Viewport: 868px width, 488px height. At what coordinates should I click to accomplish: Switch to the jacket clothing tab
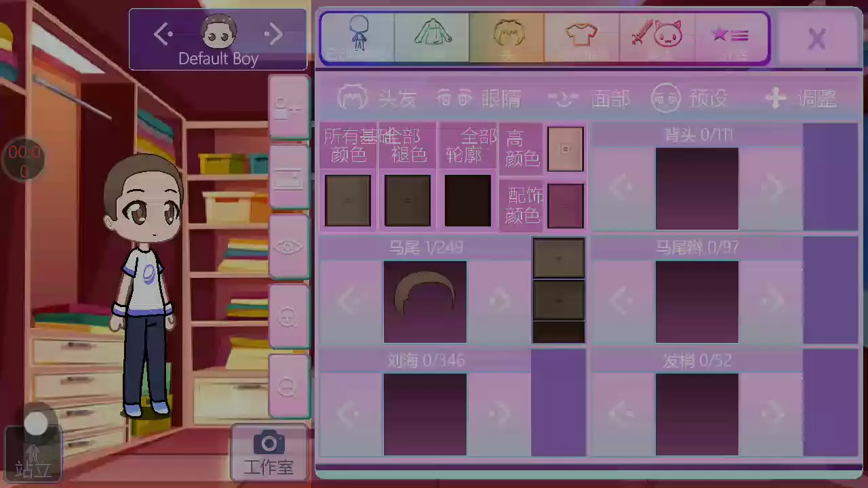pyautogui.click(x=432, y=37)
